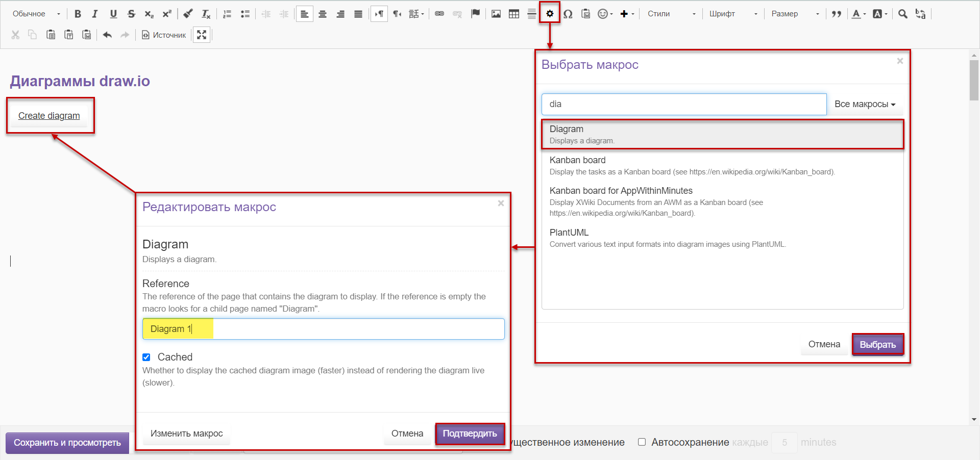Open the text color picker
This screenshot has width=980, height=460.
pyautogui.click(x=858, y=14)
